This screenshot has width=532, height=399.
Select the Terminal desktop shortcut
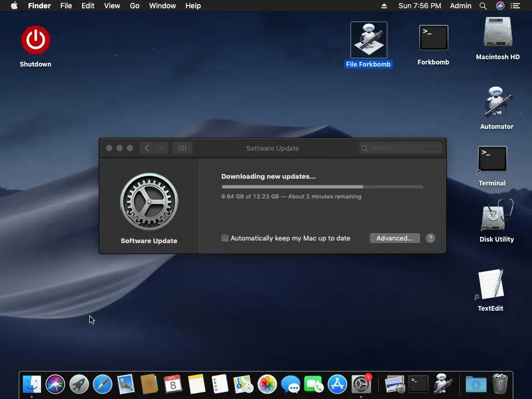coord(492,159)
